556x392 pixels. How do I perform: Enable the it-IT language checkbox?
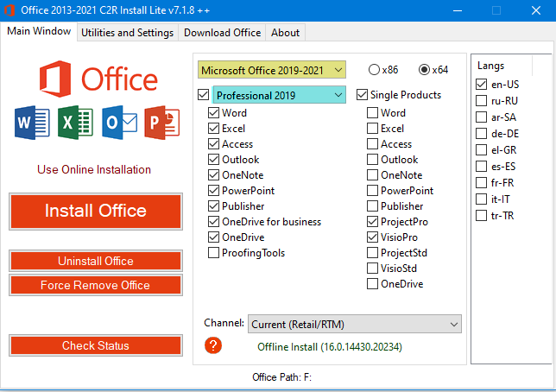(481, 199)
